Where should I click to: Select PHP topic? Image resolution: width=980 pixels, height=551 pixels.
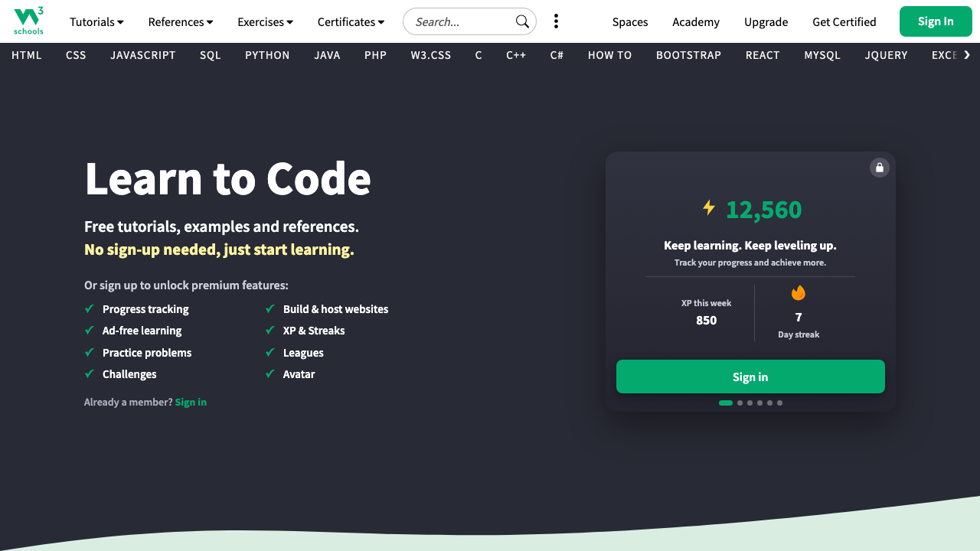coord(375,55)
